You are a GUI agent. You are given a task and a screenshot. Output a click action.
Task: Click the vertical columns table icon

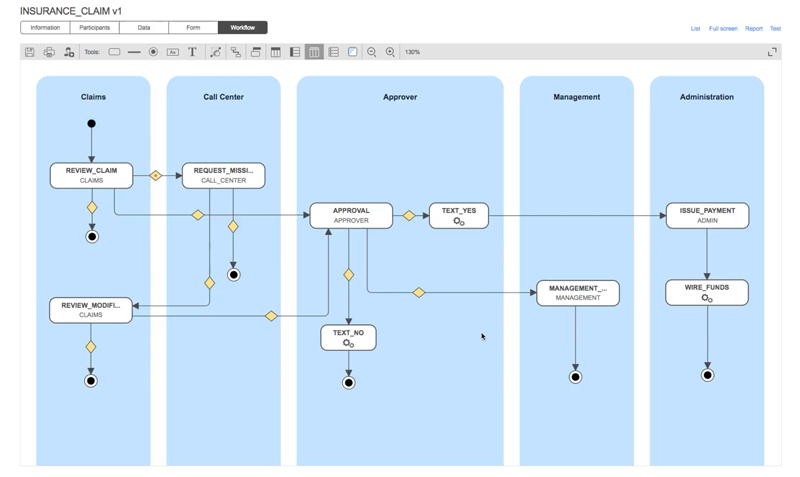(x=276, y=52)
